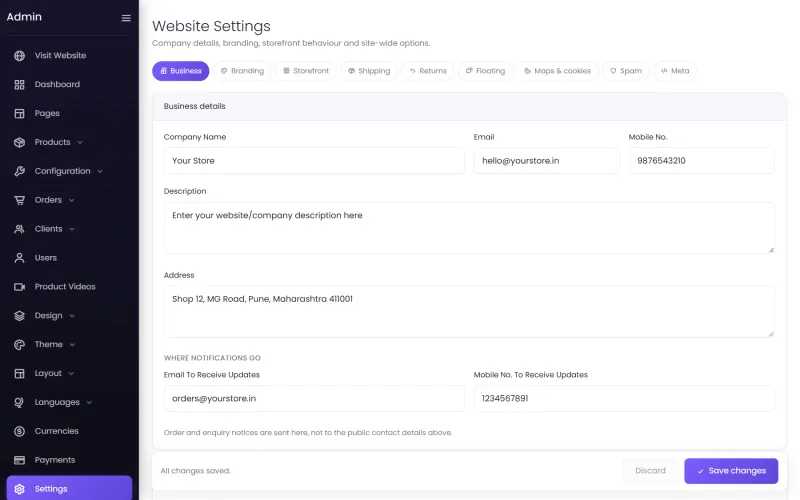This screenshot has height=500, width=800.
Task: Click the Settings gear icon
Action: click(19, 489)
